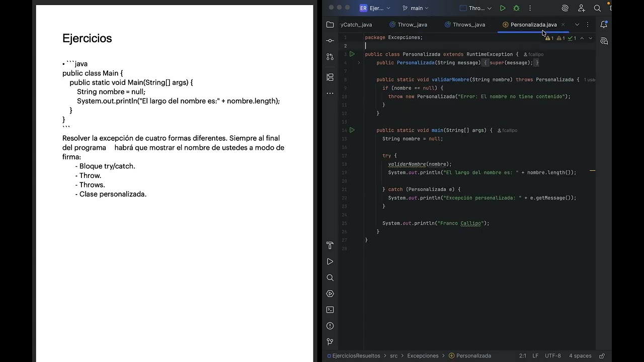The height and width of the screenshot is (362, 644).
Task: Show hidden editor tabs chevron dropdown
Action: [577, 25]
